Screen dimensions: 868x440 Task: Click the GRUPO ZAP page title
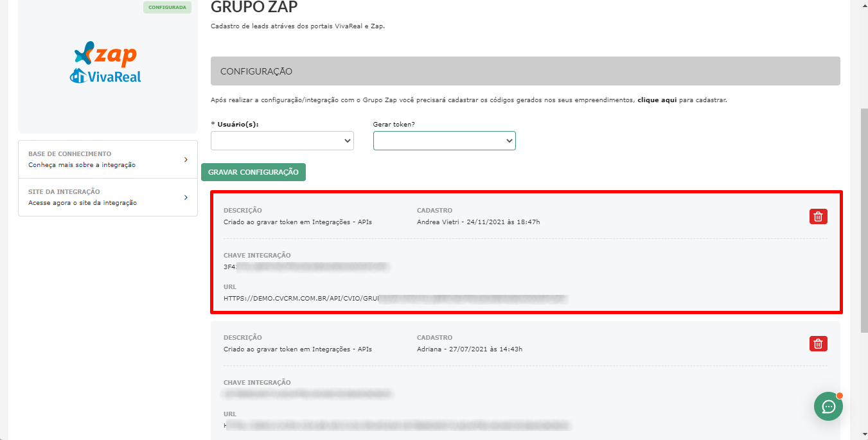(254, 8)
